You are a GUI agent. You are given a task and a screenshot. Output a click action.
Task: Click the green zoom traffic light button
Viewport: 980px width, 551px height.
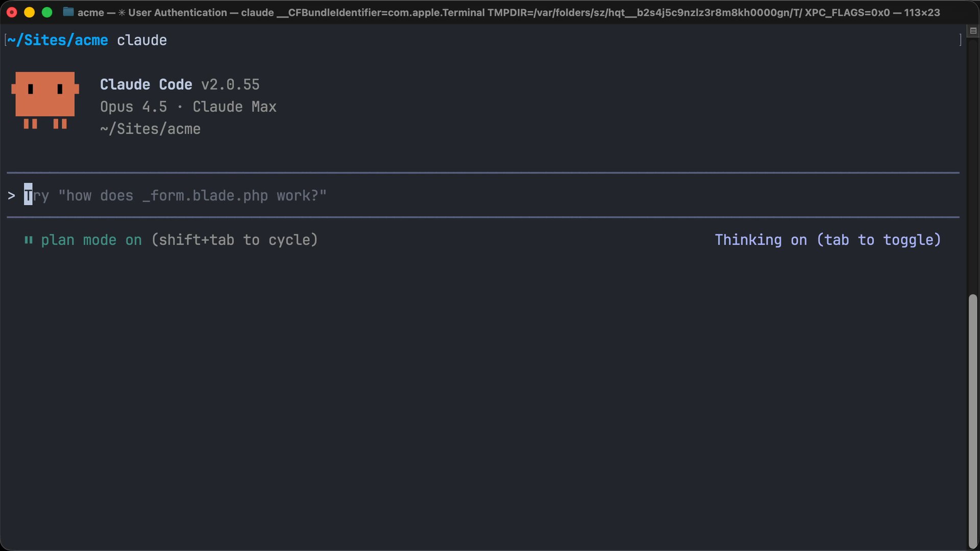46,12
